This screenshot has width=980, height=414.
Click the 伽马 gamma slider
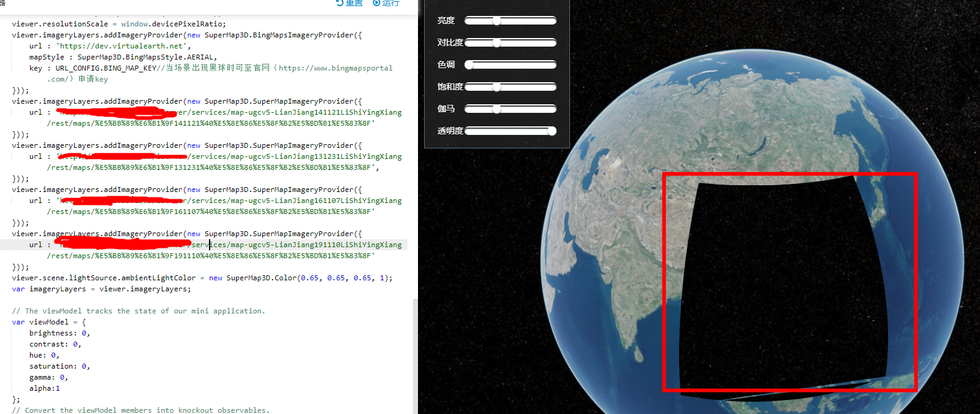(511, 109)
